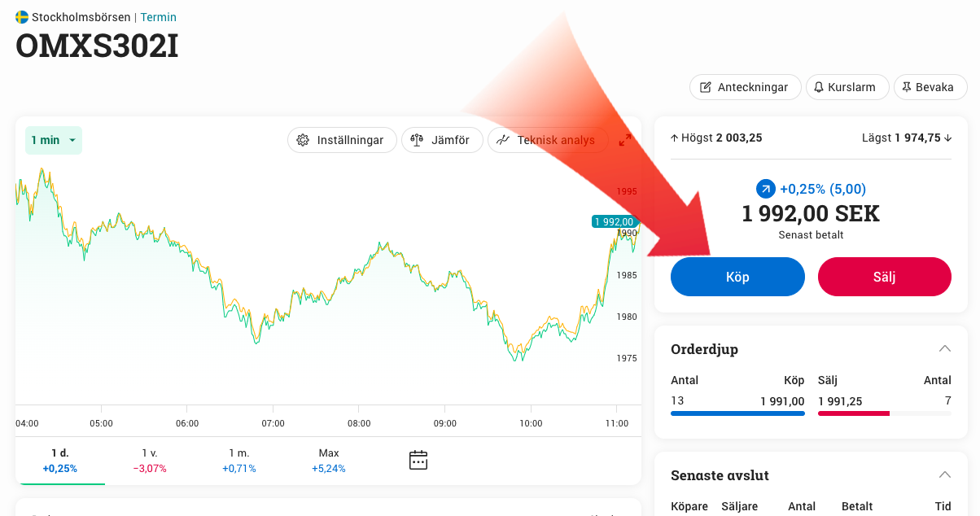980x516 pixels.
Task: Click the expand chart fullscreen icon
Action: (x=625, y=140)
